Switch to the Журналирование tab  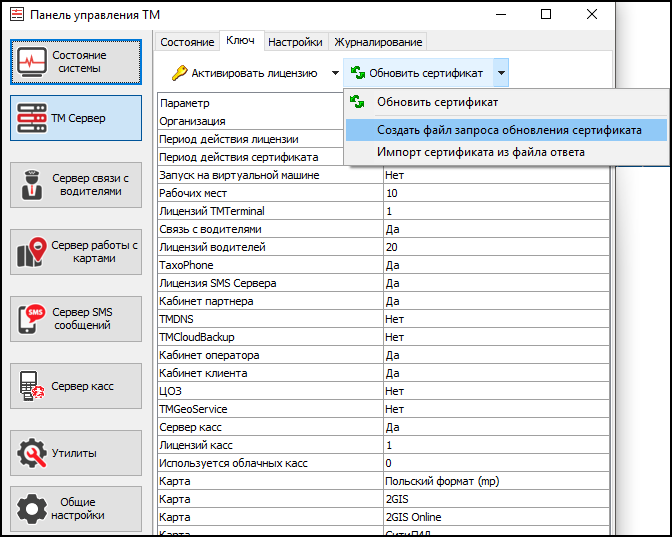[x=377, y=42]
